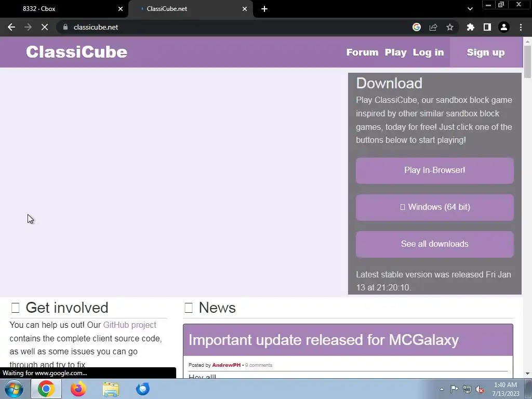
Task: Download the Windows (64 bit) version
Action: [435, 207]
